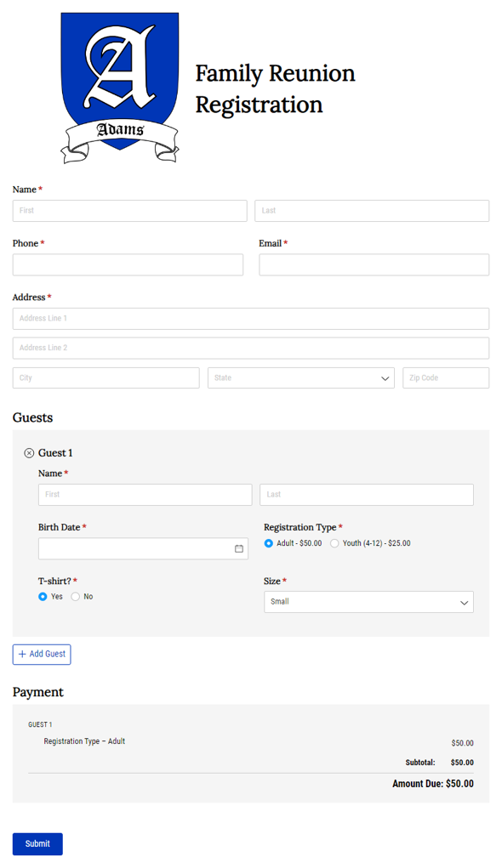Remove Guest 1 with the circled X icon
This screenshot has width=502, height=868.
coord(30,453)
